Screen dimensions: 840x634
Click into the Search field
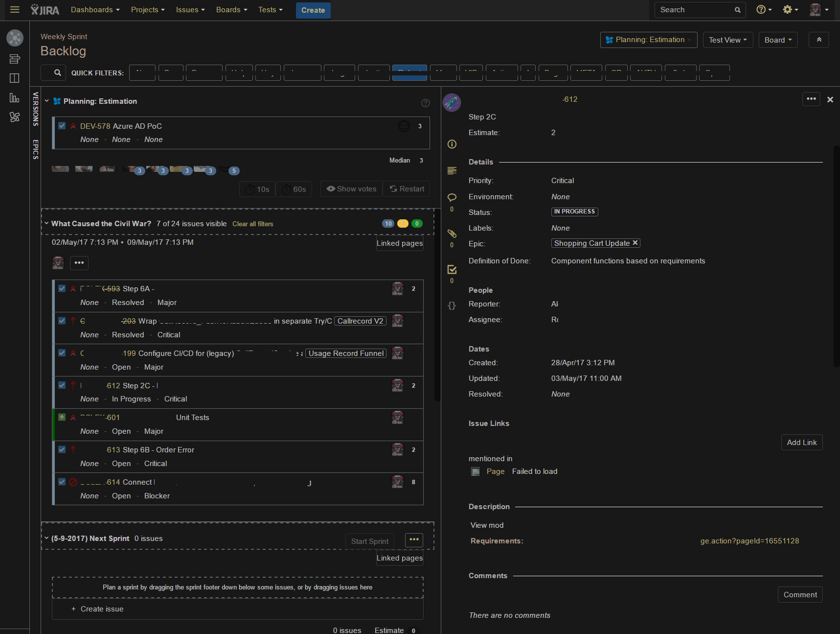pyautogui.click(x=695, y=9)
